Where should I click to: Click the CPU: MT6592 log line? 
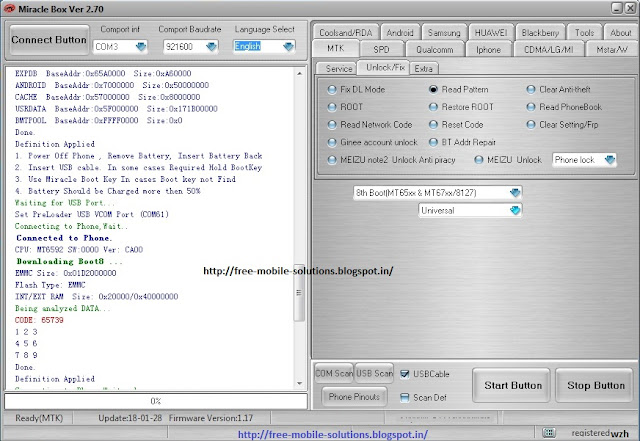tap(79, 249)
